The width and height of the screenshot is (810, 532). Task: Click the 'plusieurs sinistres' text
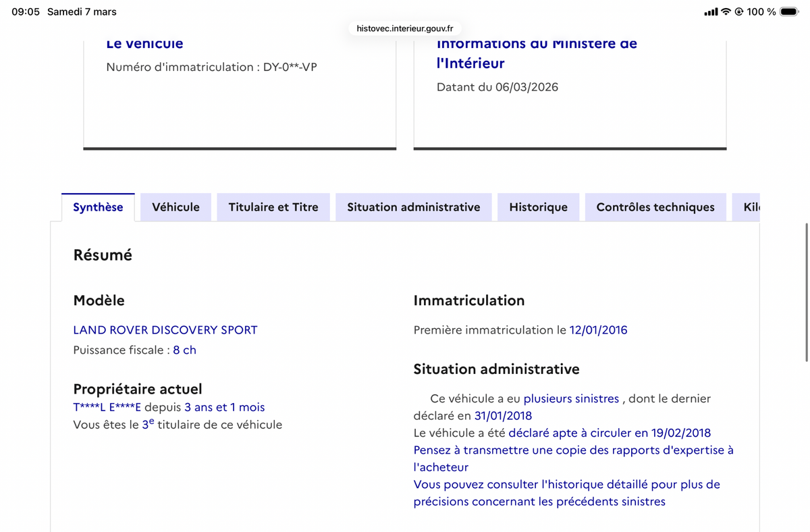[571, 398]
